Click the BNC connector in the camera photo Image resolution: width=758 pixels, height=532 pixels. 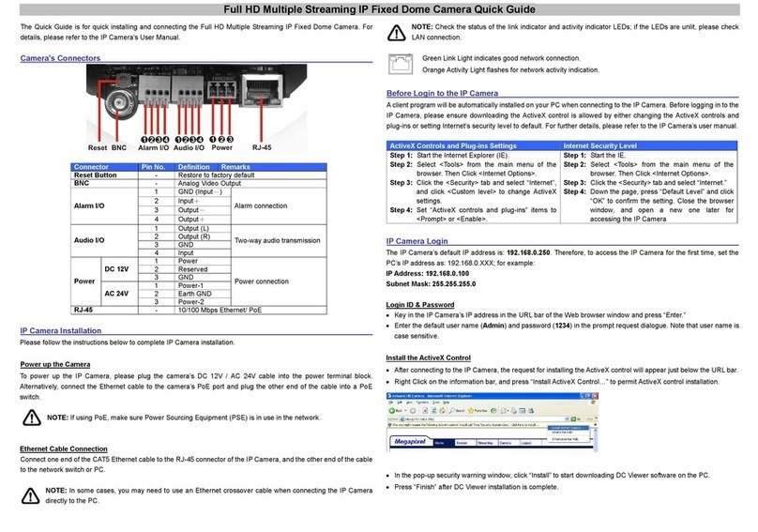click(x=117, y=102)
